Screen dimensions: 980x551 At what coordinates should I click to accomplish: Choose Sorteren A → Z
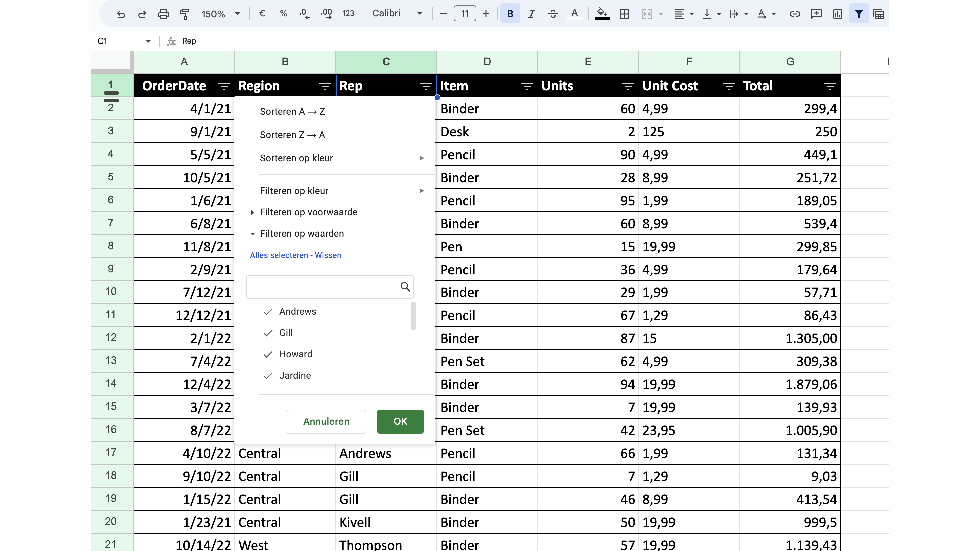coord(292,111)
